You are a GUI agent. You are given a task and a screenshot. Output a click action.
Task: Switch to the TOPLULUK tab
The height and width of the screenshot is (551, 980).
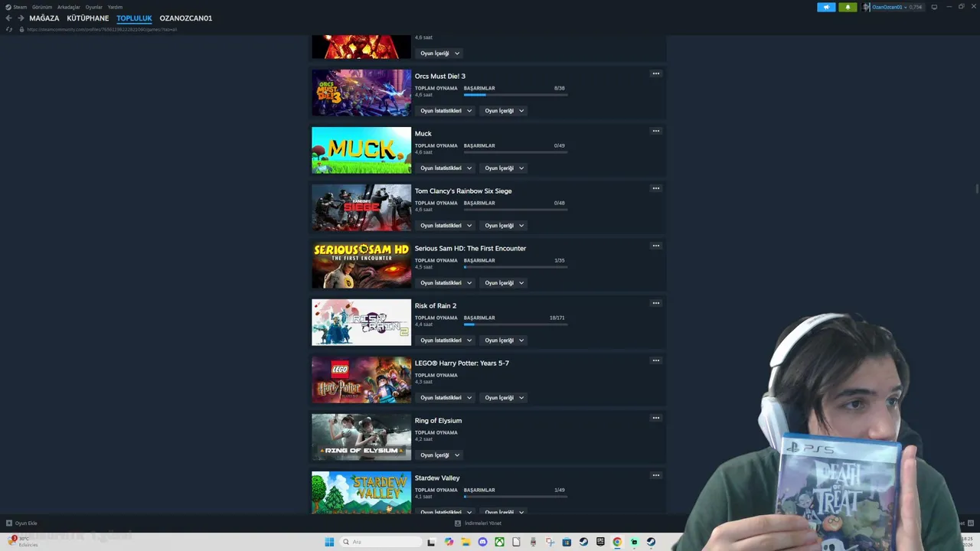134,18
